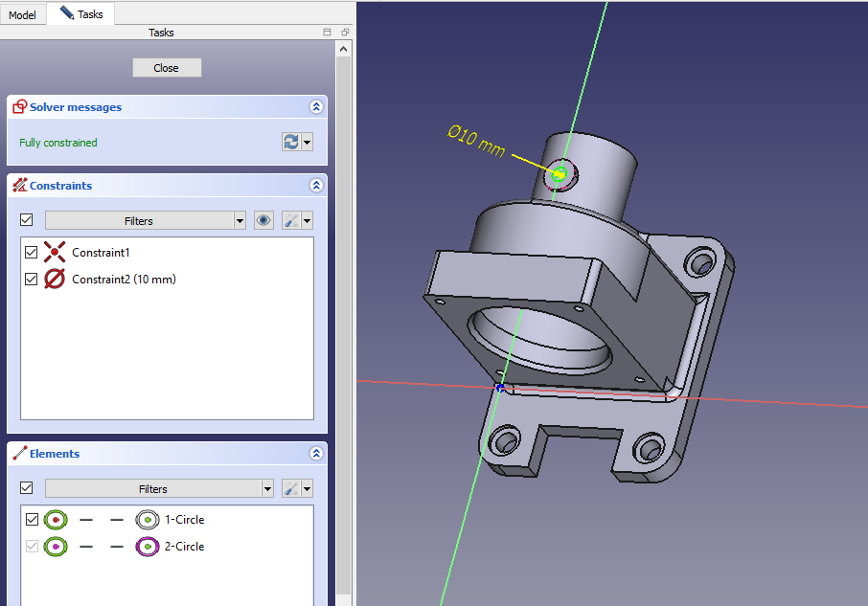Image resolution: width=868 pixels, height=606 pixels.
Task: Select the Tasks tab
Action: (82, 14)
